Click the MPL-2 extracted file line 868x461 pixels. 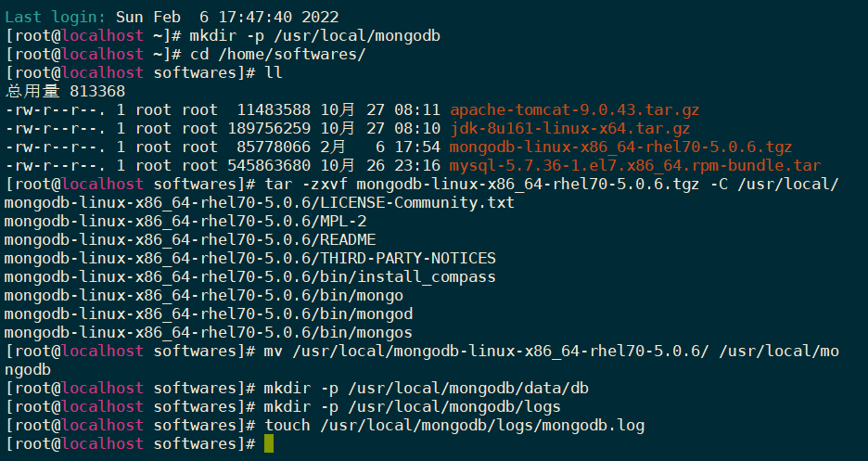[x=185, y=221]
